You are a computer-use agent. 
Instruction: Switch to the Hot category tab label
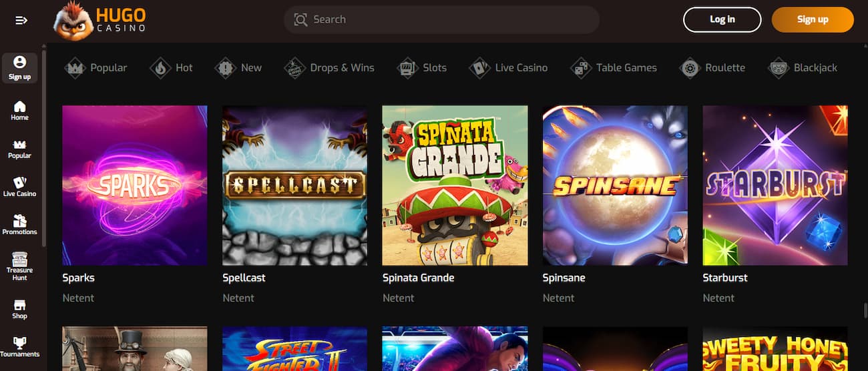(x=184, y=67)
